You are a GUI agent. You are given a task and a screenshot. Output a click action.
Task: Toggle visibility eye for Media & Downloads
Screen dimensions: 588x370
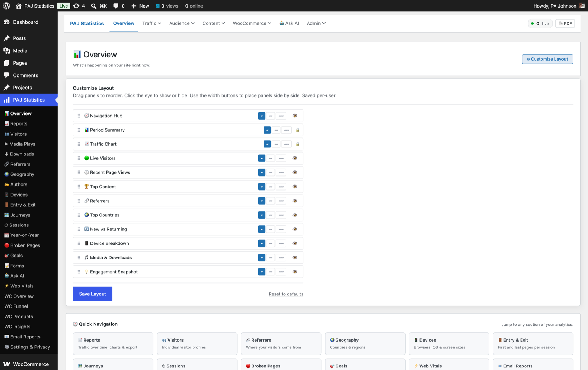pyautogui.click(x=295, y=257)
